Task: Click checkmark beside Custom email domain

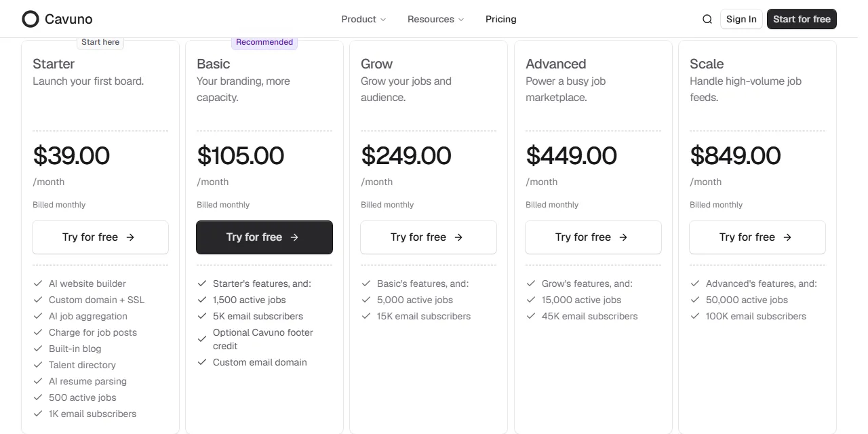Action: (x=202, y=362)
